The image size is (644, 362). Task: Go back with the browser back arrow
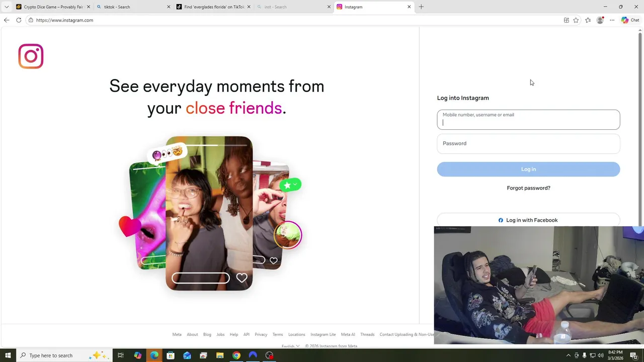coord(7,20)
